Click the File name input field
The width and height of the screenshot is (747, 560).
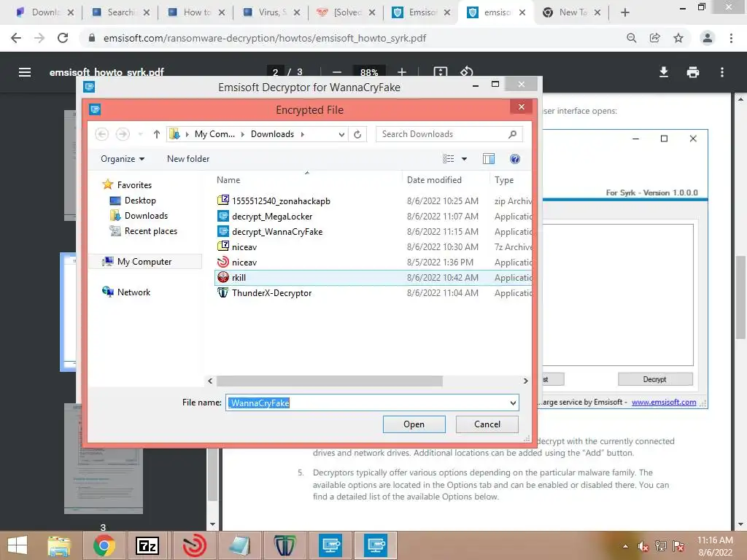[x=367, y=402]
